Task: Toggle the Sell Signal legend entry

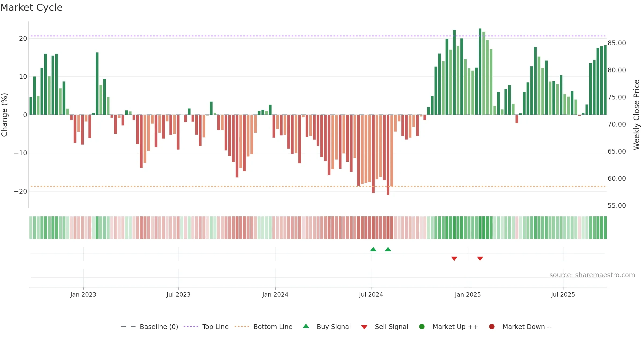Action: [384, 327]
